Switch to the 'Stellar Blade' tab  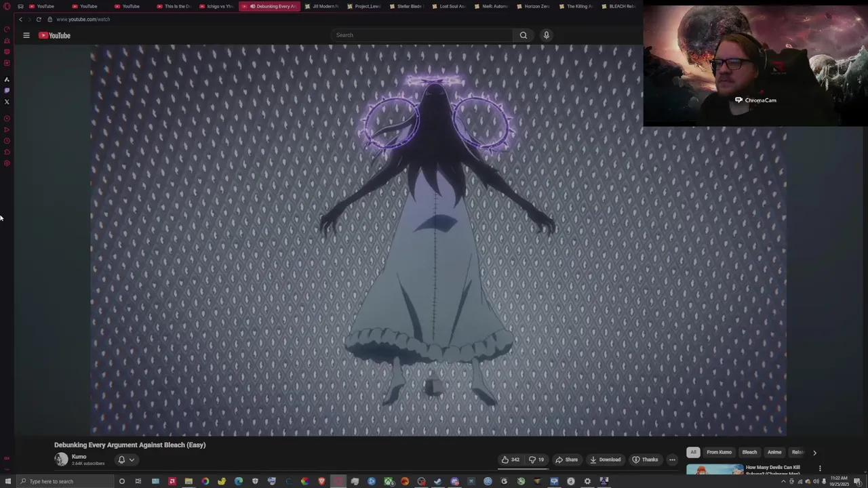click(x=406, y=6)
